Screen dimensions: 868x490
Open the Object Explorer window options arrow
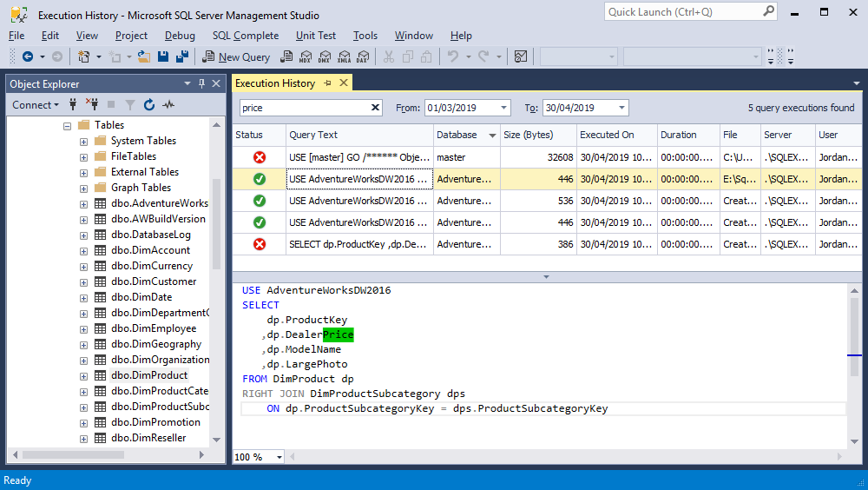[x=187, y=83]
